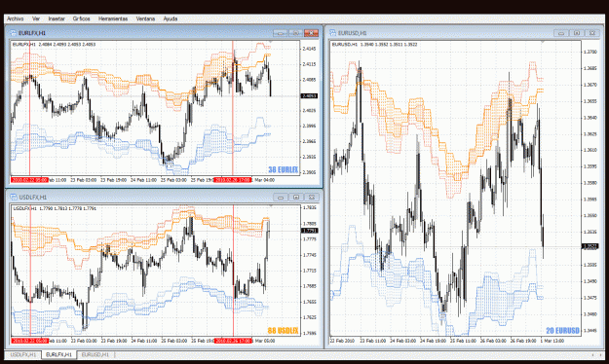Click the '24 Feb 11:00' time label under EURLFX chart
The image size is (609, 364).
coord(143,180)
